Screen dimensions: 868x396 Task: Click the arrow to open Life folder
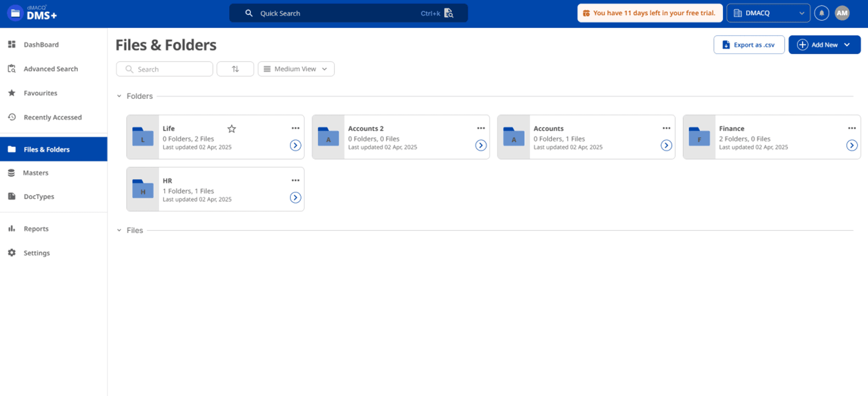click(x=295, y=145)
